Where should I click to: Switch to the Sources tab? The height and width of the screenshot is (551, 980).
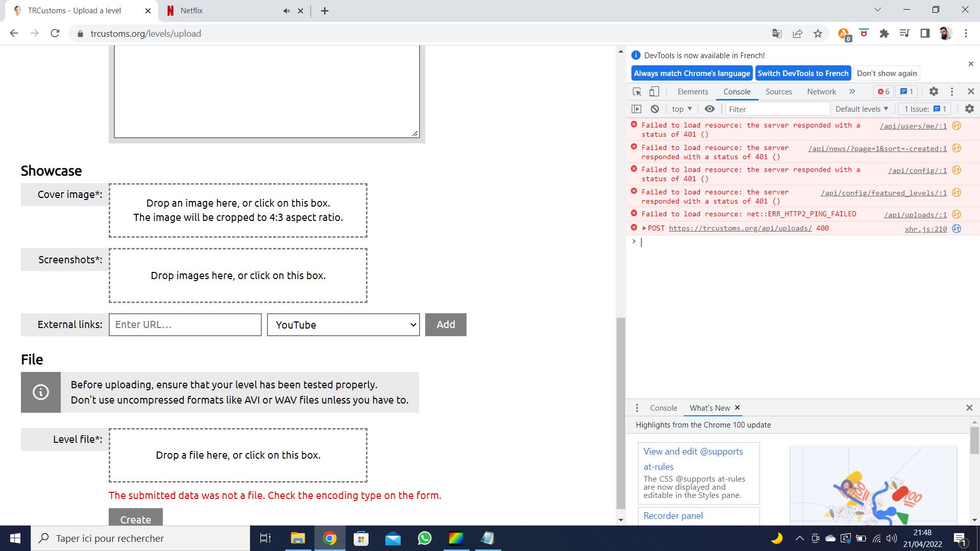[x=778, y=91]
